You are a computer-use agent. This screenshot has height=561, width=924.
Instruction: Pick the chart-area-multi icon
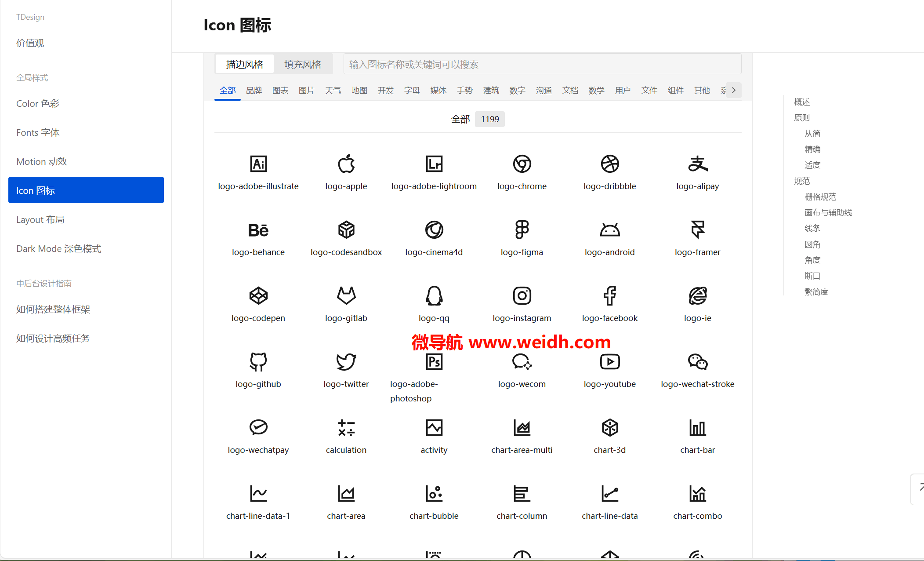point(522,428)
